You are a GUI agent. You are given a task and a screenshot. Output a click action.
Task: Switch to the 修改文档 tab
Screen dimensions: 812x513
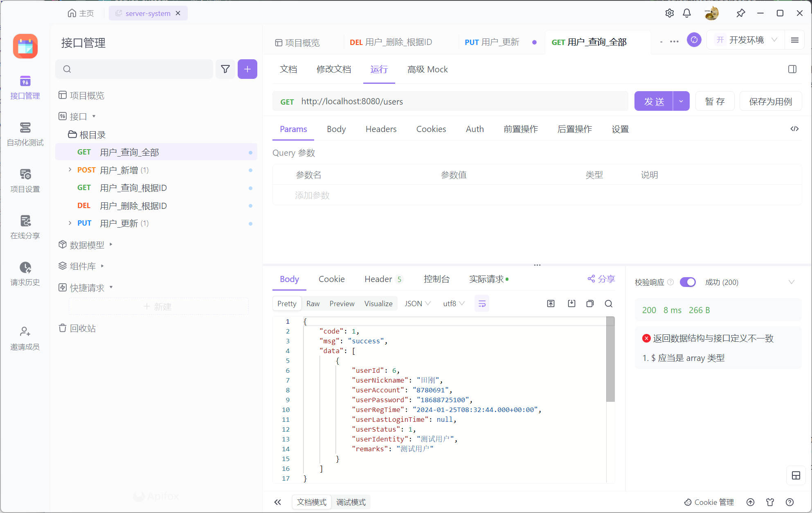(x=334, y=69)
